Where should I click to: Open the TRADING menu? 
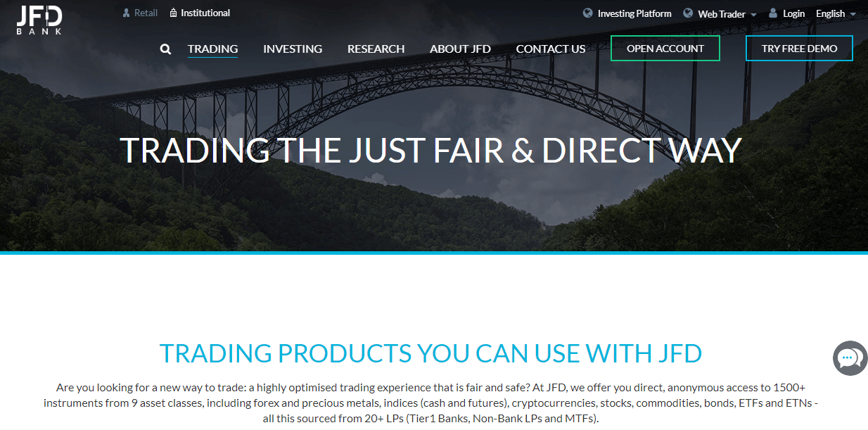(x=212, y=49)
